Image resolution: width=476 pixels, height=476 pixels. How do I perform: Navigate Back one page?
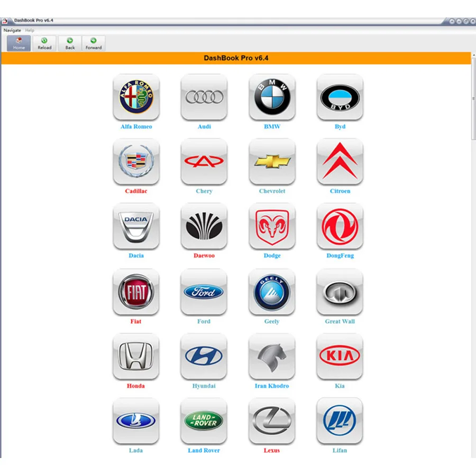(70, 43)
